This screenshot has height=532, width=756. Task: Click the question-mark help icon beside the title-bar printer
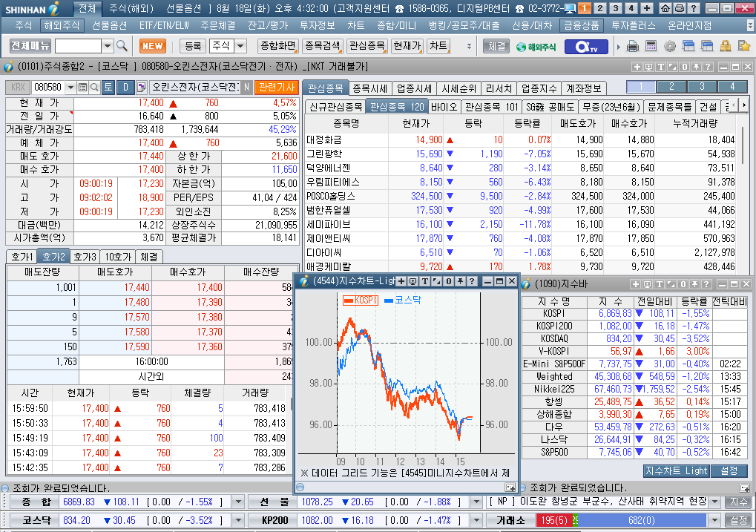pyautogui.click(x=694, y=8)
